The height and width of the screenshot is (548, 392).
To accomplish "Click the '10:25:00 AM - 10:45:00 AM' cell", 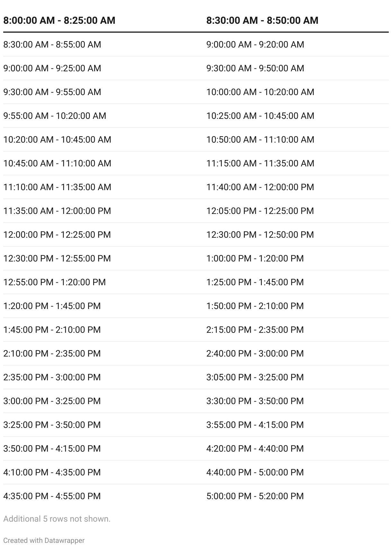I will (260, 116).
